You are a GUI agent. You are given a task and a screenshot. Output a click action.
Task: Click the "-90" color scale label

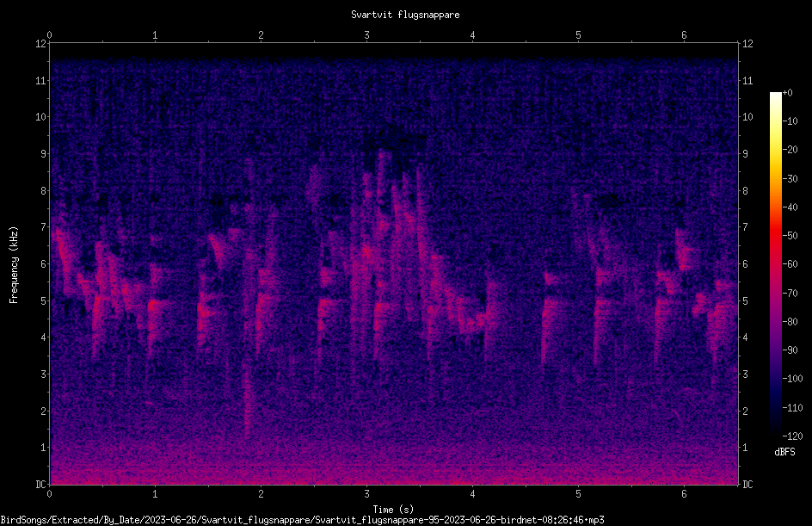click(x=790, y=350)
